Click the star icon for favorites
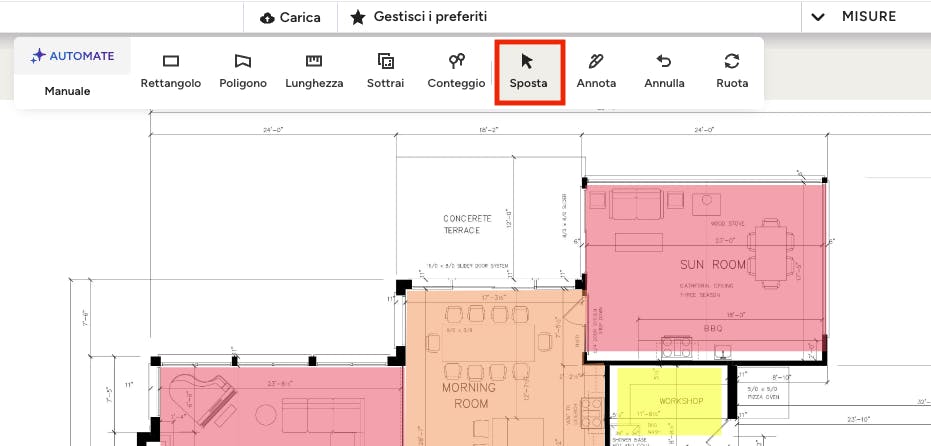The width and height of the screenshot is (931, 446). (357, 17)
